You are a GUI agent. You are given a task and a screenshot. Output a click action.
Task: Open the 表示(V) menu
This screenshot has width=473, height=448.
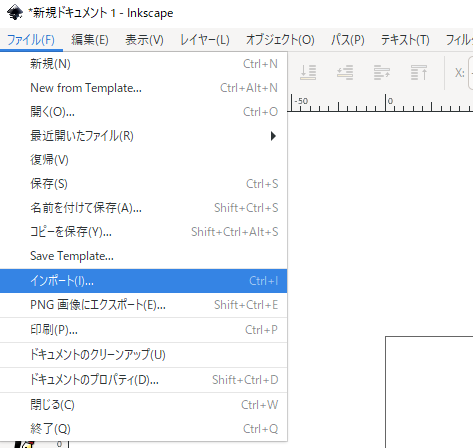[144, 40]
